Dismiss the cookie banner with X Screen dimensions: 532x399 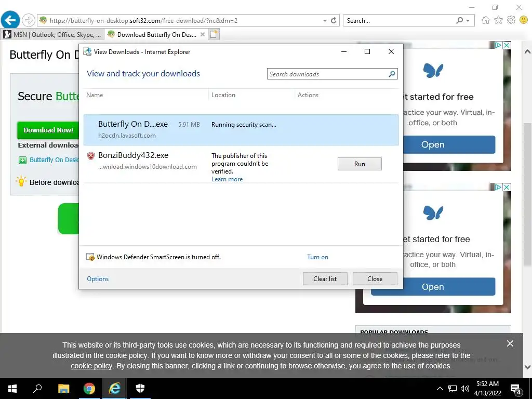(510, 344)
